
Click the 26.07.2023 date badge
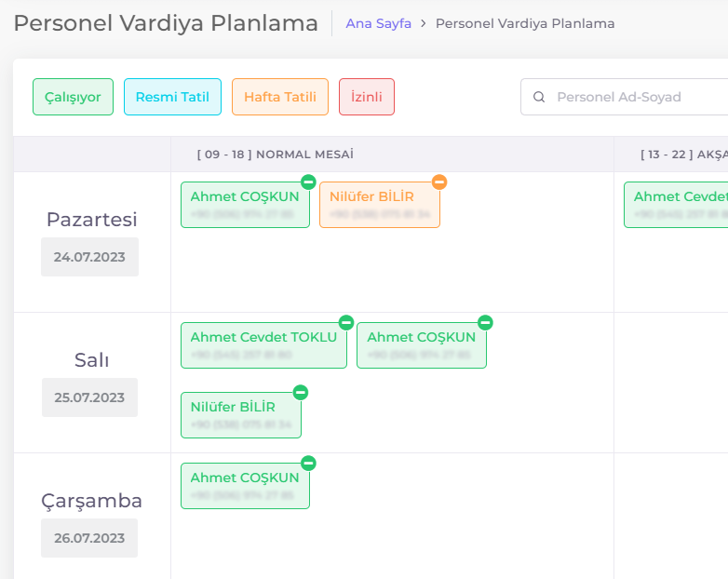coord(89,538)
